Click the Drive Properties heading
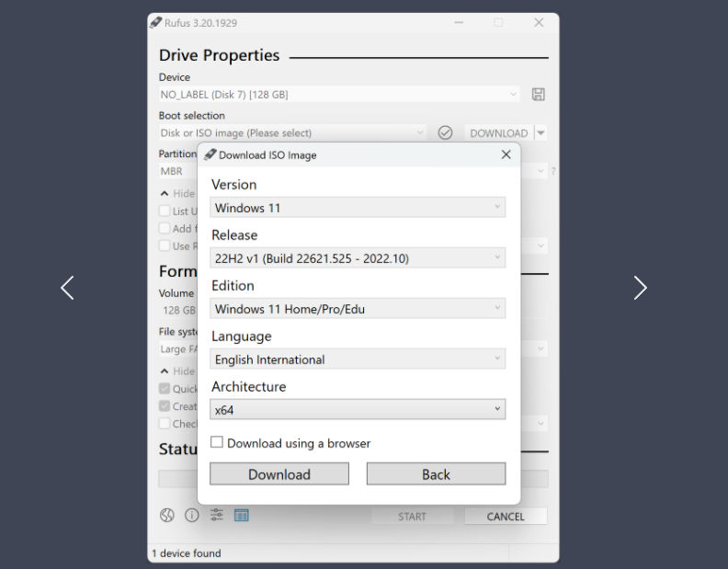 [219, 55]
